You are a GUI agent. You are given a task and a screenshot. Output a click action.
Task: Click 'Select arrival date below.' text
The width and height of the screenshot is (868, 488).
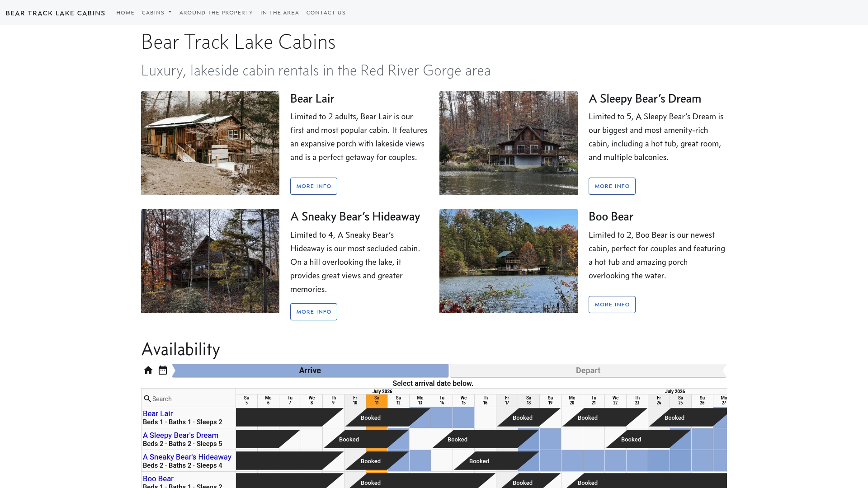pos(433,383)
